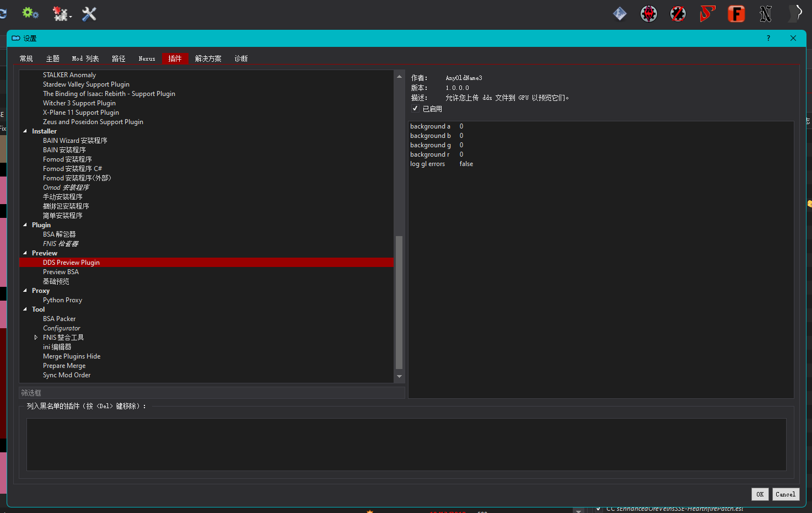Collapse the Proxy tree group
The width and height of the screenshot is (812, 513).
(25, 291)
